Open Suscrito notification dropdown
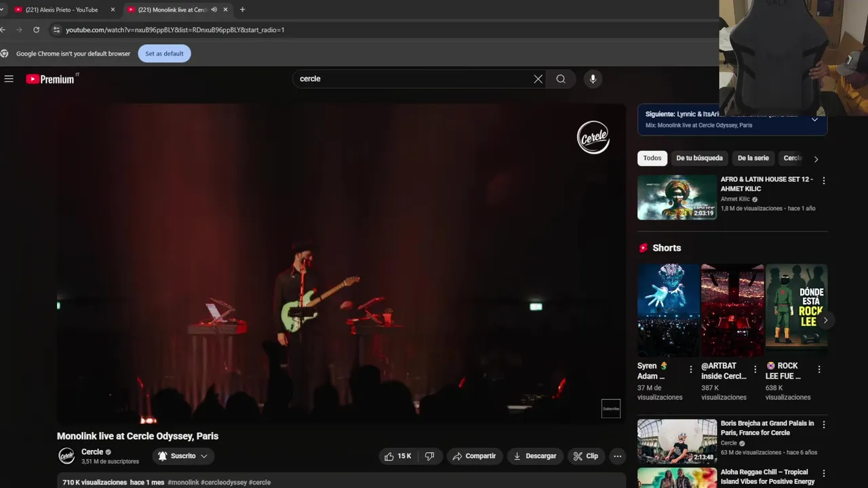868x488 pixels. (x=183, y=456)
